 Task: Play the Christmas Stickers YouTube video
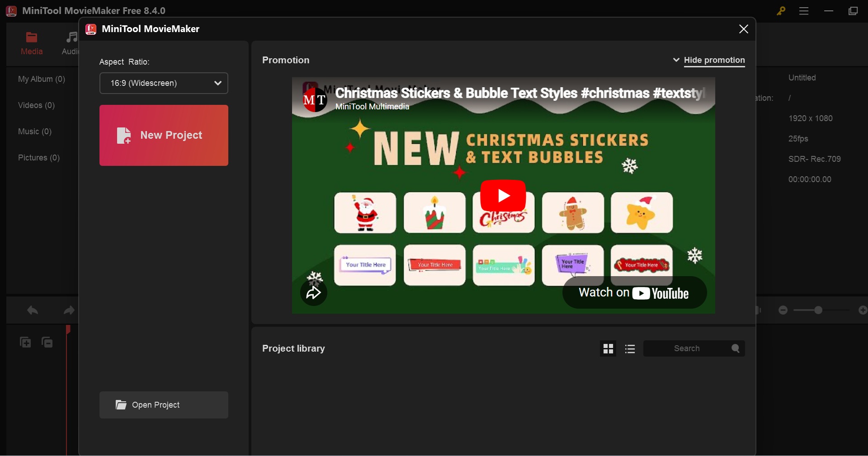coord(503,196)
